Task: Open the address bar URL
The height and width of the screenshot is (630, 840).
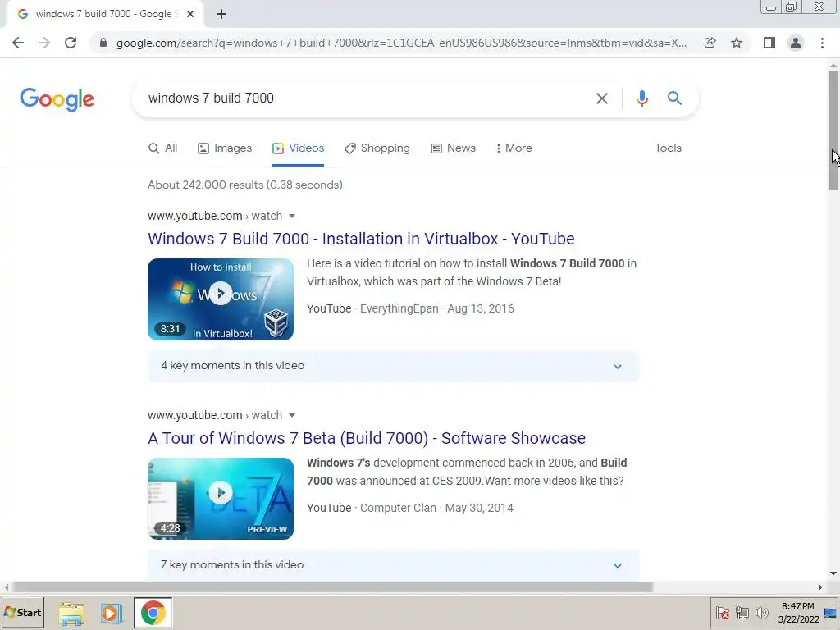Action: (401, 43)
